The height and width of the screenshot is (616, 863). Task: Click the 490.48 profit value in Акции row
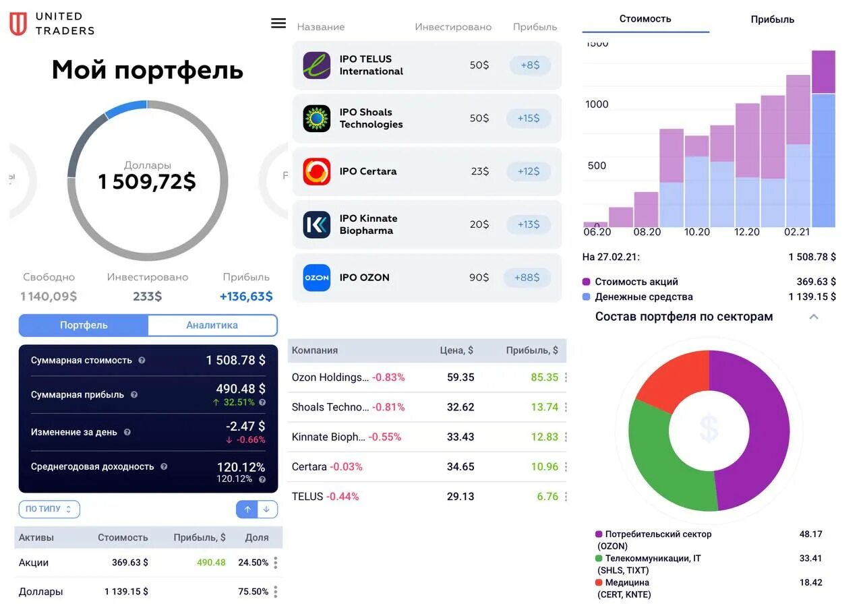211,563
